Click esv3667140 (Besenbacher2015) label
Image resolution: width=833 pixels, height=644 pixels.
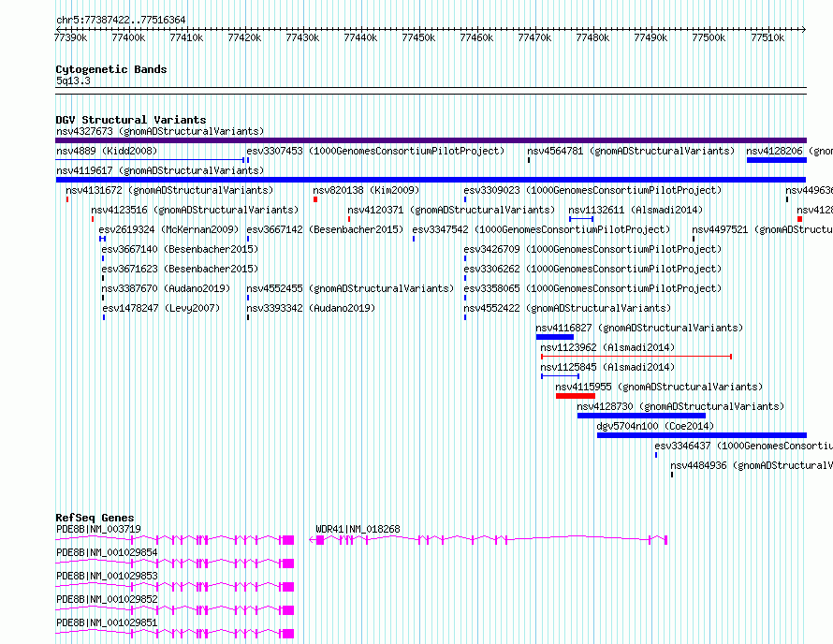[x=180, y=249]
